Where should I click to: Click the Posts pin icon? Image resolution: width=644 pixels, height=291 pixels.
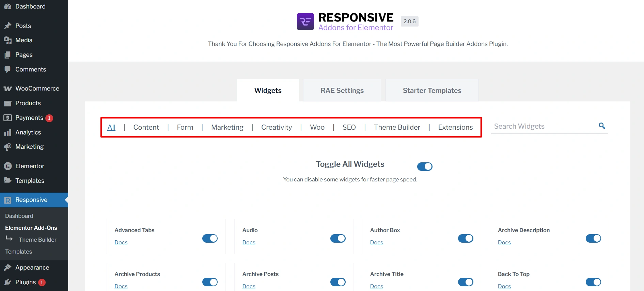coord(7,26)
